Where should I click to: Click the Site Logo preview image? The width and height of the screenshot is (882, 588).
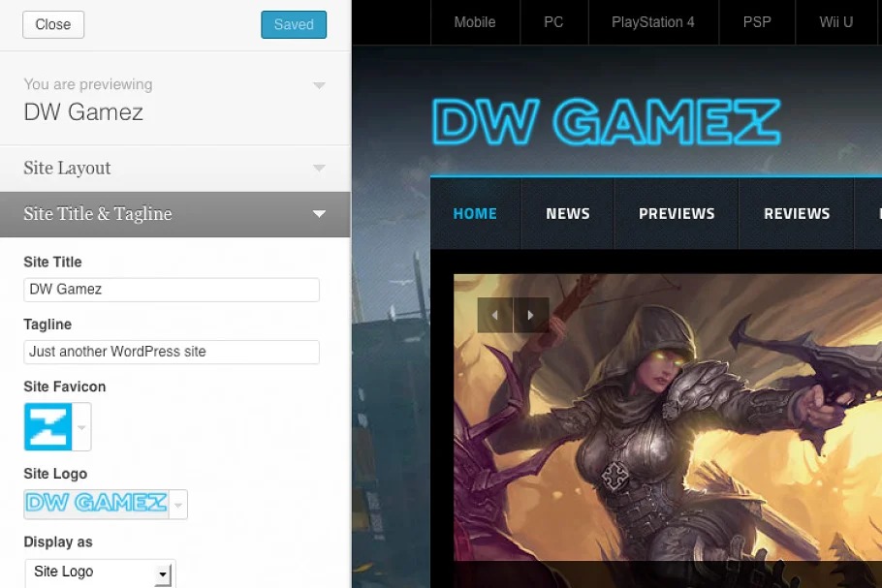click(x=96, y=503)
